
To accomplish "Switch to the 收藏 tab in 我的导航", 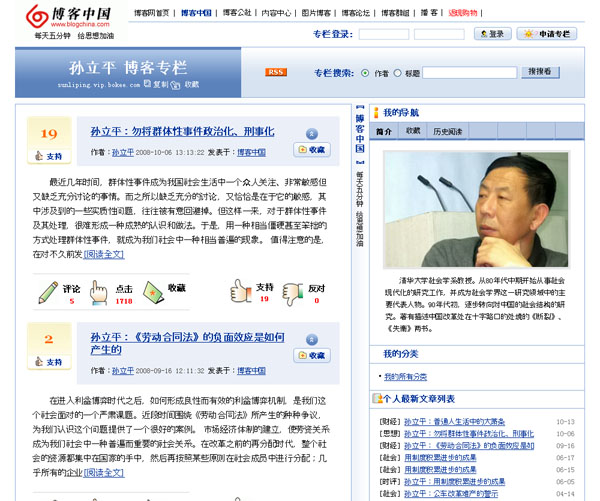I will coord(413,131).
